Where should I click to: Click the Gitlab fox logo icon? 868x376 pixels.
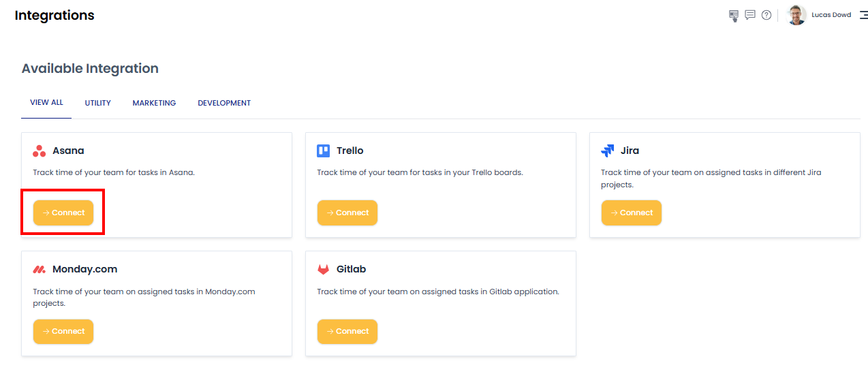(324, 269)
